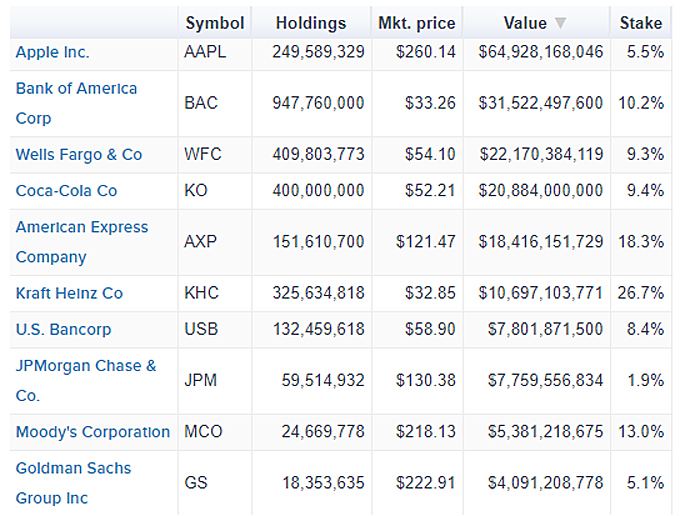The image size is (680, 516).
Task: Click Apple market price $260.14
Action: coord(426,52)
